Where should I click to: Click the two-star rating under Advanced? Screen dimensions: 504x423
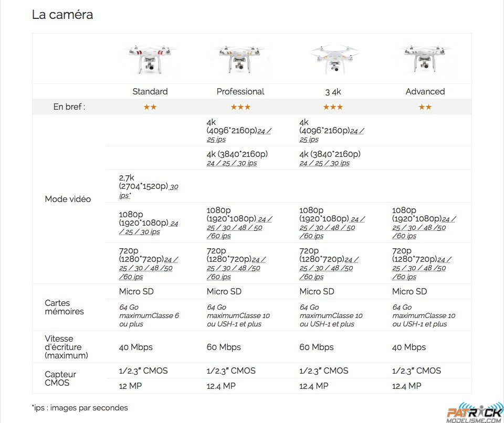click(425, 107)
